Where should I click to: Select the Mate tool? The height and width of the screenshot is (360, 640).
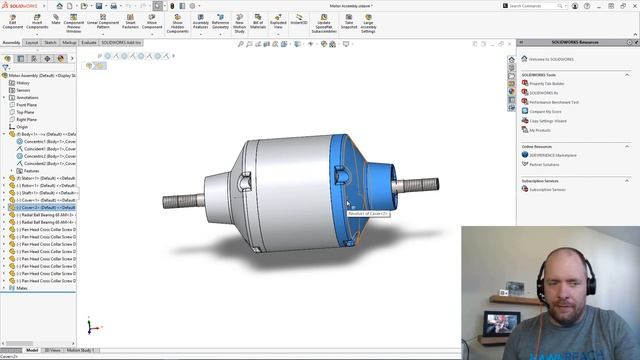(56, 20)
